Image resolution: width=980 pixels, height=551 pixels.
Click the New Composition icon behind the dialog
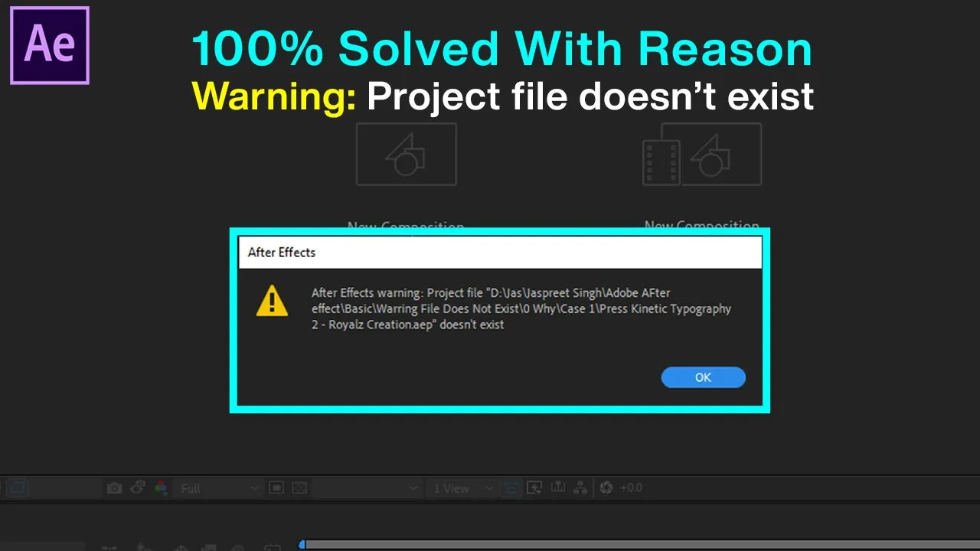pyautogui.click(x=407, y=154)
